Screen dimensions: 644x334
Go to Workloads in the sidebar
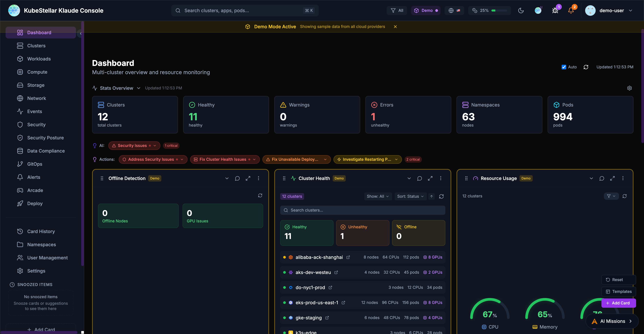(39, 59)
